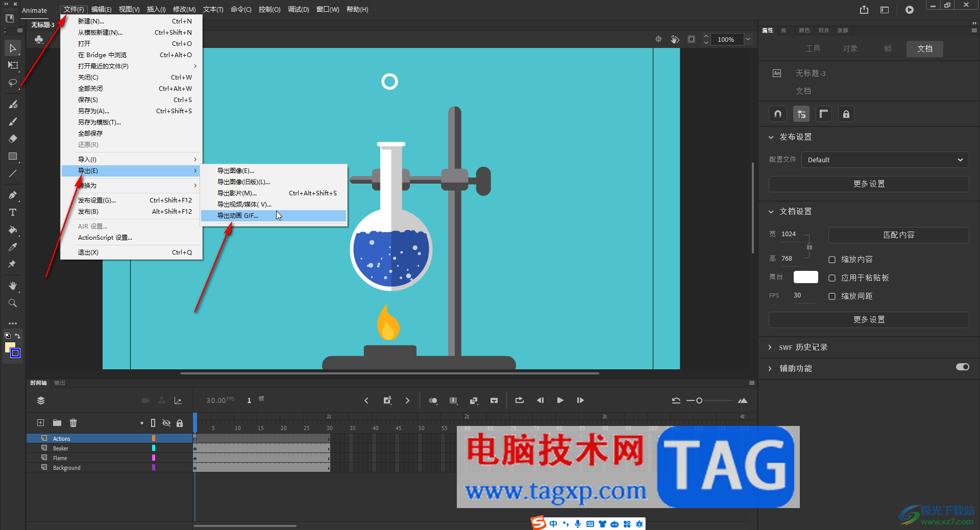Collapse the 发布设置 section

[771, 137]
